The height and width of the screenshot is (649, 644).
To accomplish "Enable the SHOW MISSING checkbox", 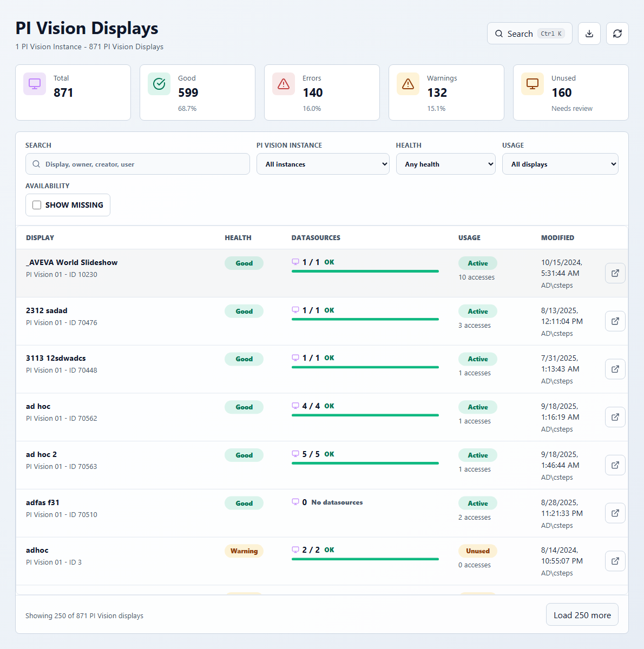I will click(x=37, y=205).
